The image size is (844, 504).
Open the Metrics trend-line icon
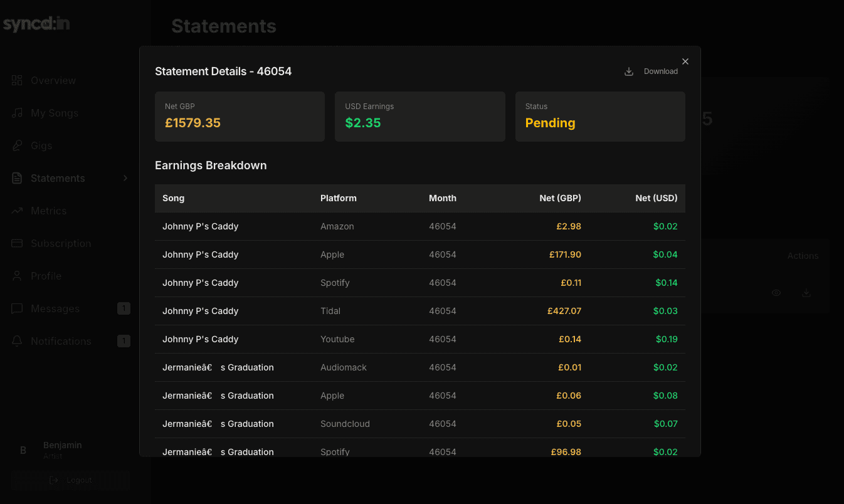tap(17, 211)
